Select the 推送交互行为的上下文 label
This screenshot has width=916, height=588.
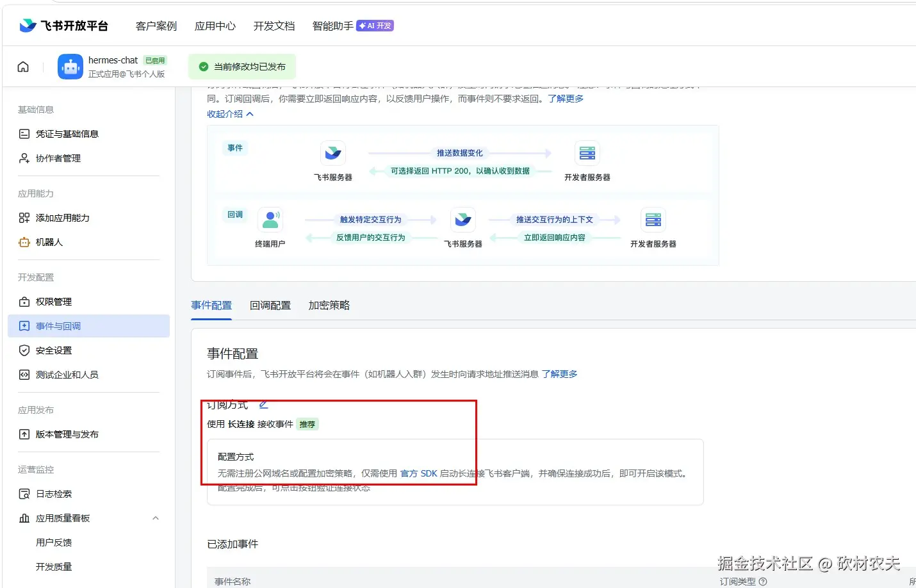pyautogui.click(x=555, y=220)
